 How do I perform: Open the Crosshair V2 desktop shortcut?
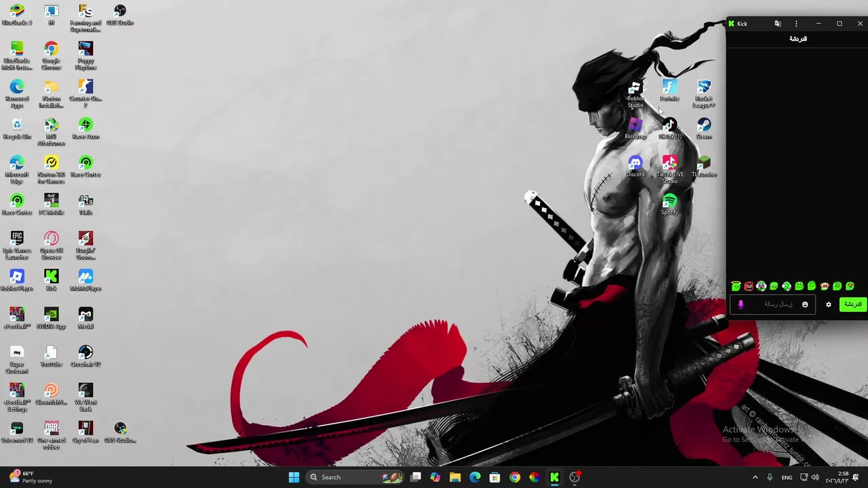coord(85,357)
